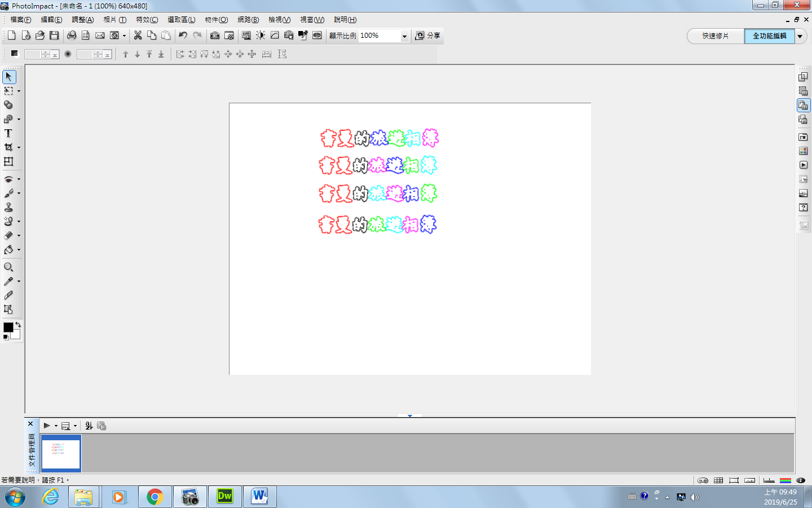Click the black foreground color swatch
Viewport: 812px width, 508px height.
pos(8,327)
